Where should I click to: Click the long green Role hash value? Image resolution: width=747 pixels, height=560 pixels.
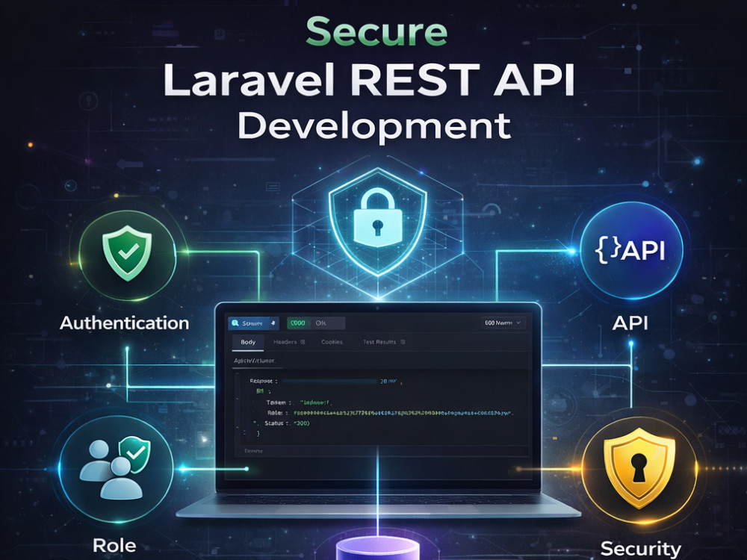click(x=403, y=413)
